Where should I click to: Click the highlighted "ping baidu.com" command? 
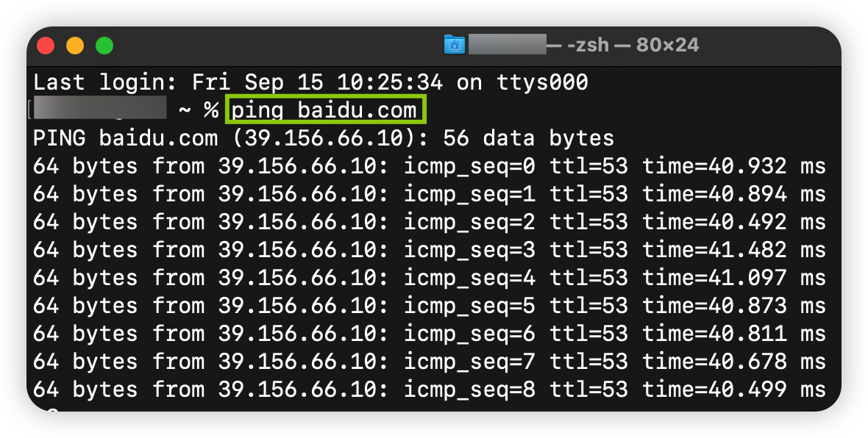point(324,110)
